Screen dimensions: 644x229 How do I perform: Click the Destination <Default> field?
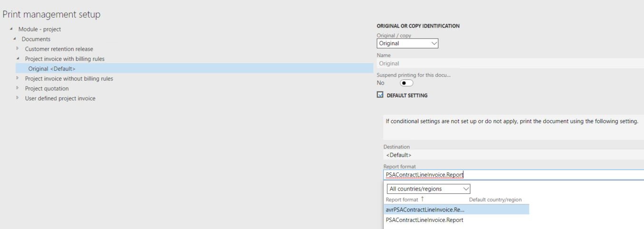pyautogui.click(x=514, y=155)
